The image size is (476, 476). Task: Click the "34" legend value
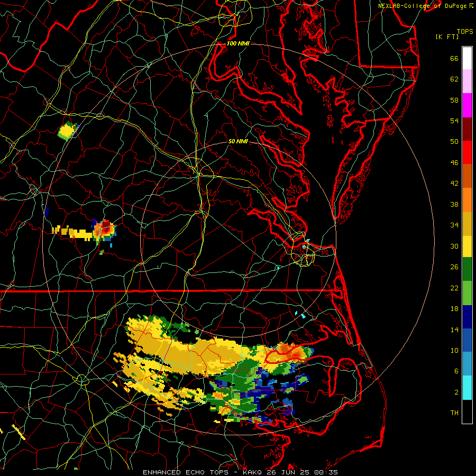454,225
